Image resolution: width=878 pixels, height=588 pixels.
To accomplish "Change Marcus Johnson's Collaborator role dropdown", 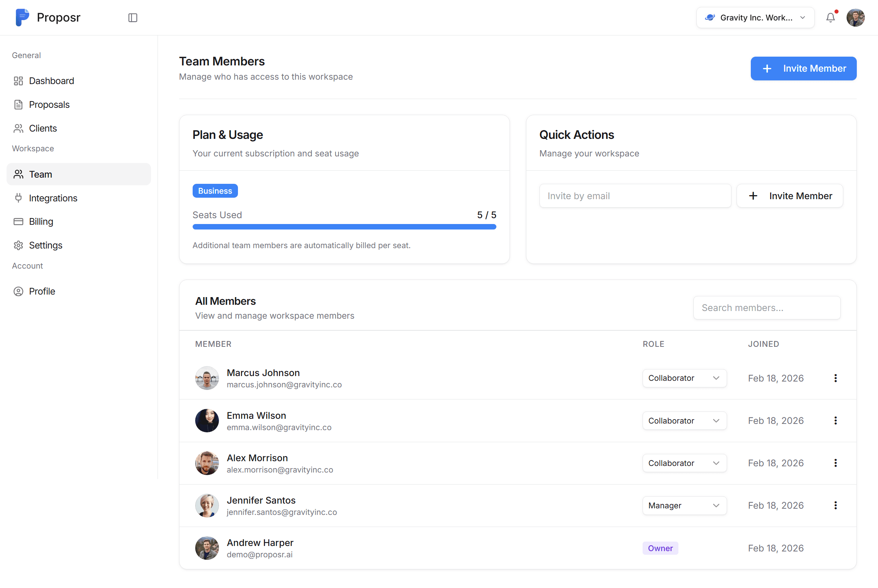I will point(684,378).
